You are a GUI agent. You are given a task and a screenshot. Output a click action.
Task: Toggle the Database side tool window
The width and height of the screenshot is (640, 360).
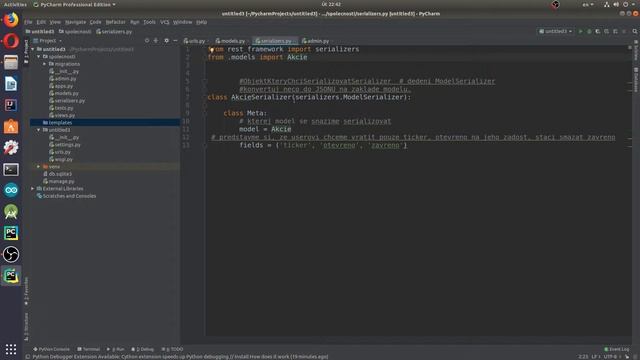pyautogui.click(x=636, y=79)
